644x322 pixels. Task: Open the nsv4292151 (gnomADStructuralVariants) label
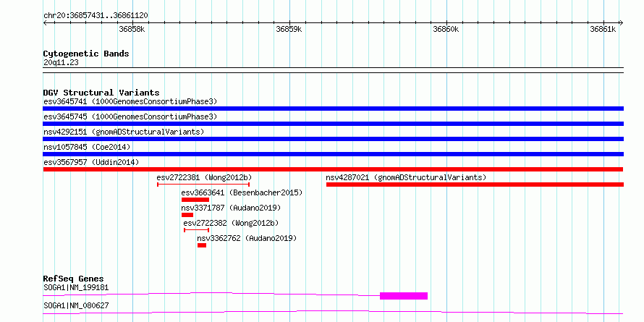(x=124, y=132)
